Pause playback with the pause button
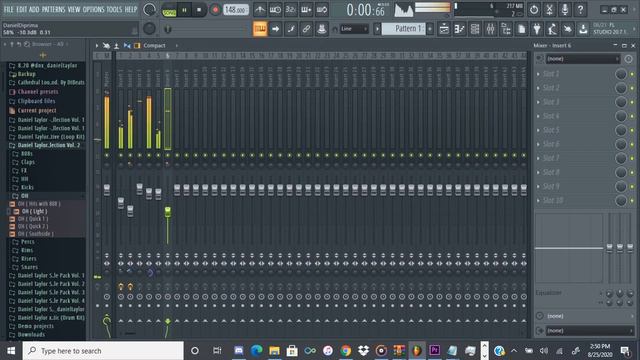This screenshot has width=640, height=360. pyautogui.click(x=184, y=10)
